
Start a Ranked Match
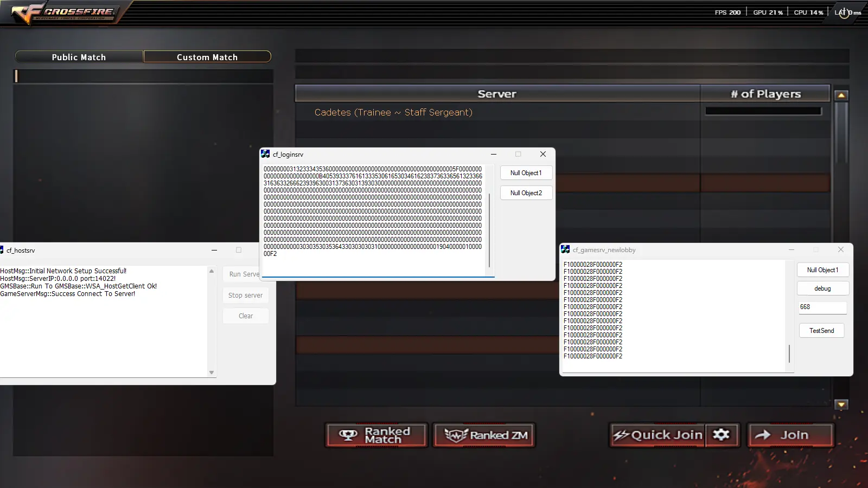[376, 435]
